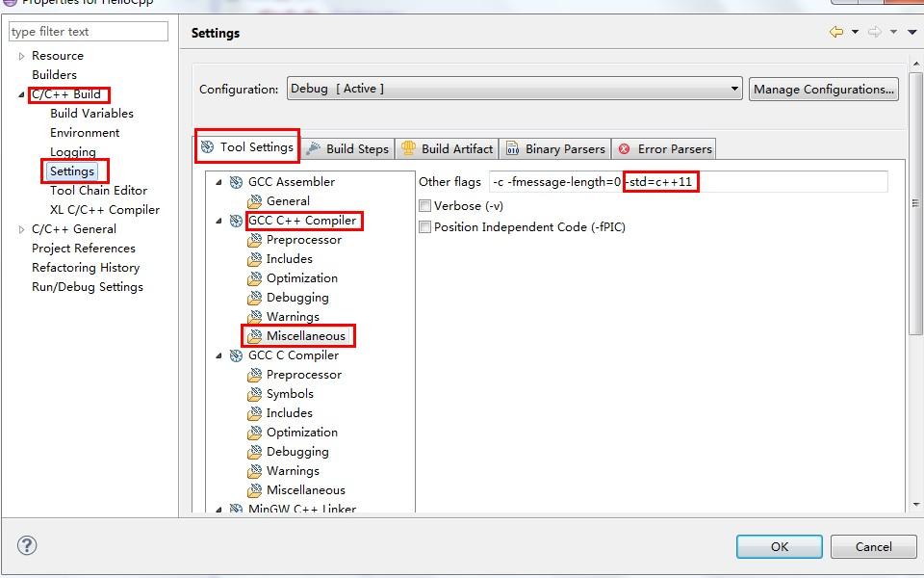Select the MinGW C++ Linker node
Image resolution: width=924 pixels, height=578 pixels.
tap(302, 509)
